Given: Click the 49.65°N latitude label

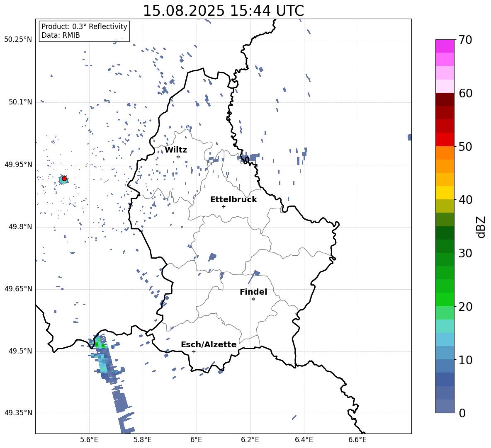Looking at the screenshot, I should point(18,289).
